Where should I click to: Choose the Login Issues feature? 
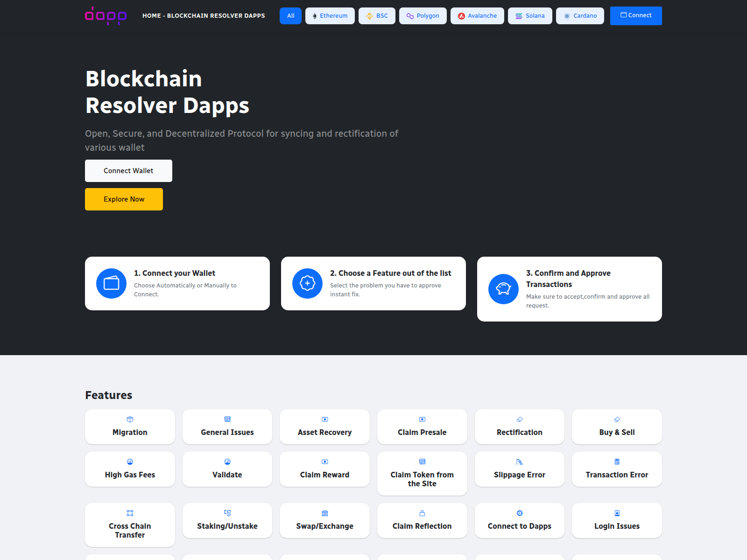pyautogui.click(x=617, y=520)
